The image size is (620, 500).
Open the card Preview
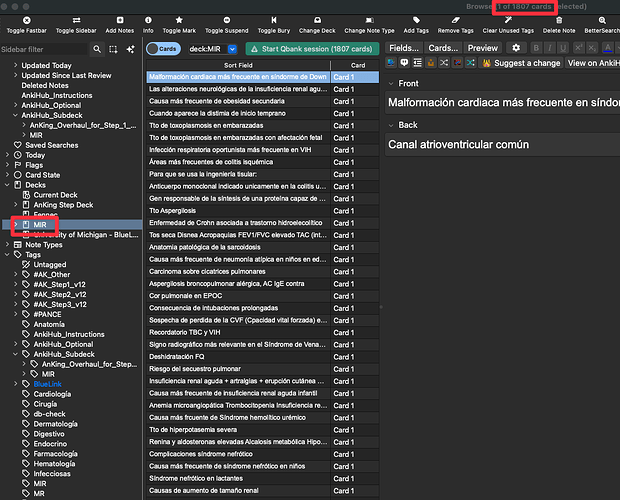click(483, 48)
